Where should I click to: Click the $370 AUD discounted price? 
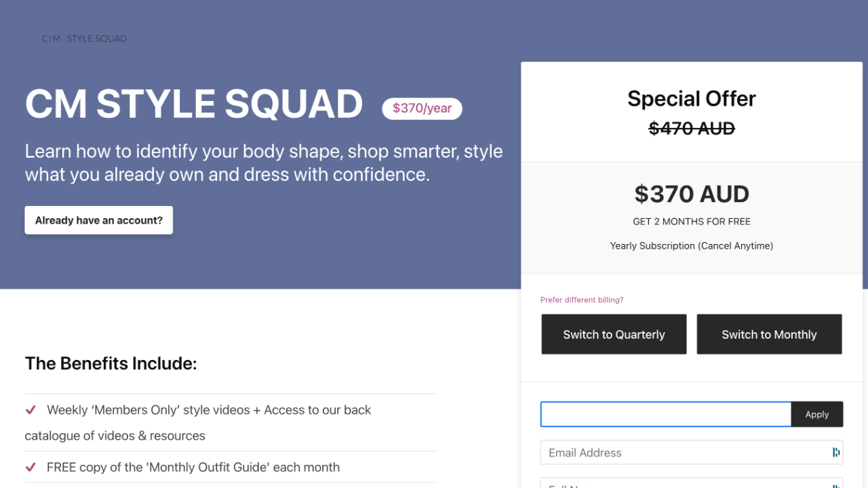(691, 195)
